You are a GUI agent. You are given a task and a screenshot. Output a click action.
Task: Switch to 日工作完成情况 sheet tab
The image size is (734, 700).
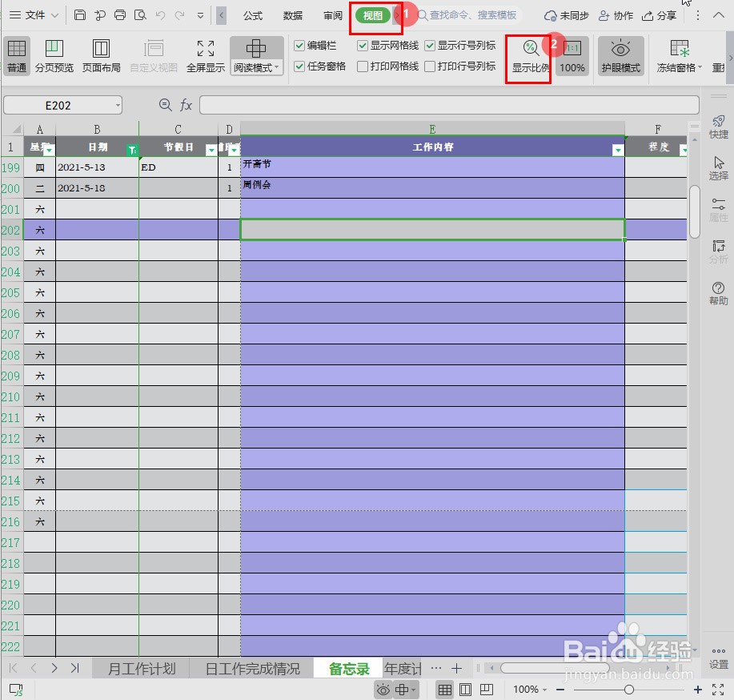click(x=253, y=668)
